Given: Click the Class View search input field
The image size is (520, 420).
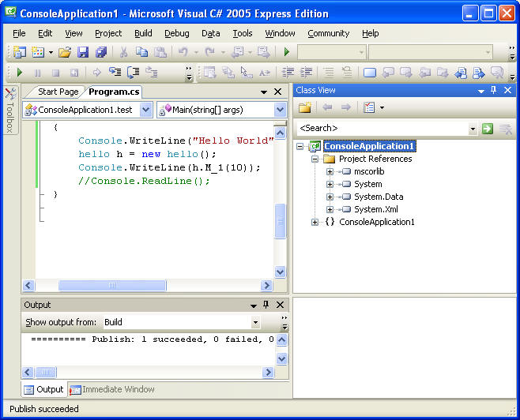Looking at the screenshot, I should coord(381,128).
